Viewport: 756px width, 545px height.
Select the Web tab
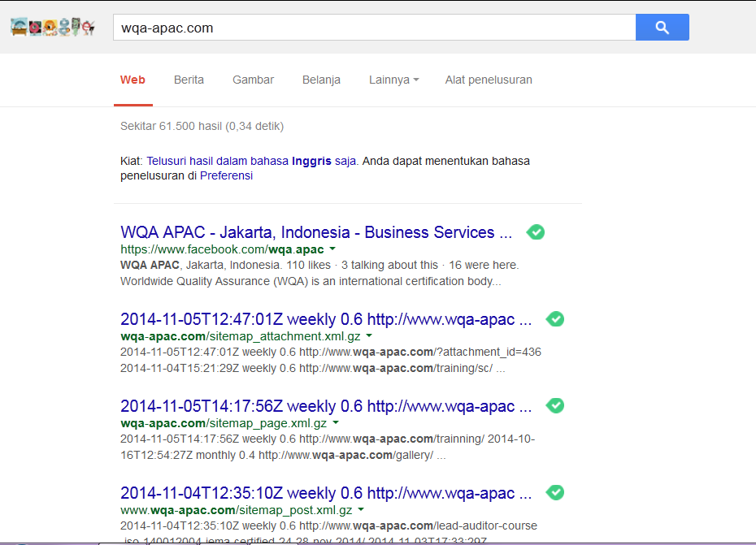(x=133, y=80)
